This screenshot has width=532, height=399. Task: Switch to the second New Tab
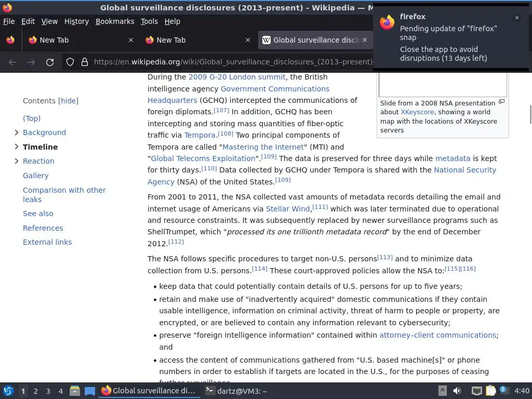pyautogui.click(x=197, y=40)
